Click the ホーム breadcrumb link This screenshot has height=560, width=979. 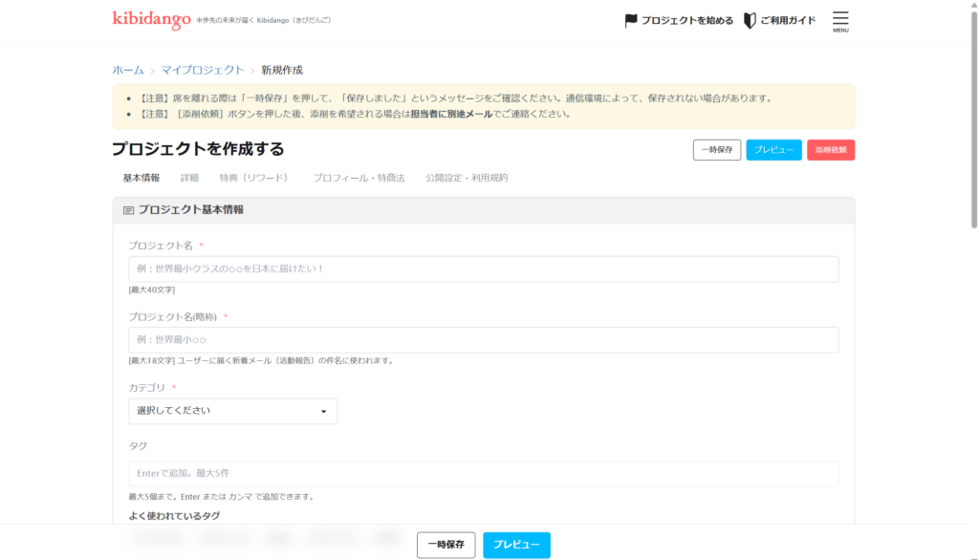tap(128, 70)
